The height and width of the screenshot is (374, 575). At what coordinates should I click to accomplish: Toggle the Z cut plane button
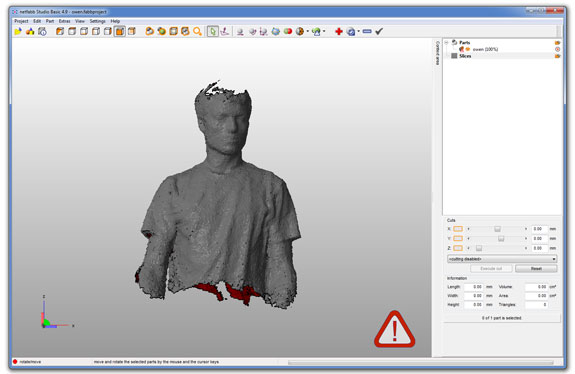(458, 248)
